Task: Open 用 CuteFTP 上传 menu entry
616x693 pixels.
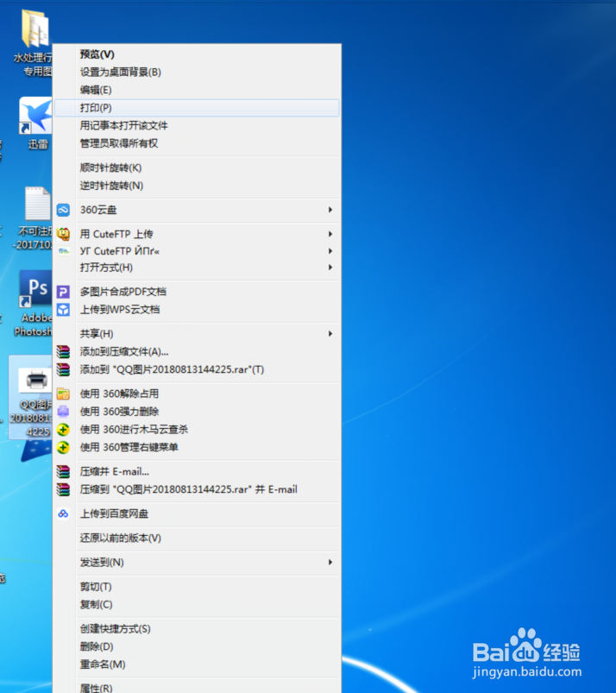Action: pyautogui.click(x=197, y=234)
